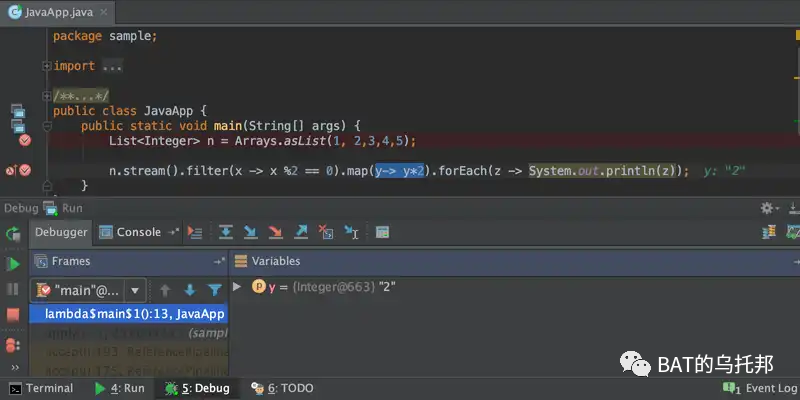Click pin arrow next to Console tab
Screen dimensions: 800x400
[x=174, y=232]
